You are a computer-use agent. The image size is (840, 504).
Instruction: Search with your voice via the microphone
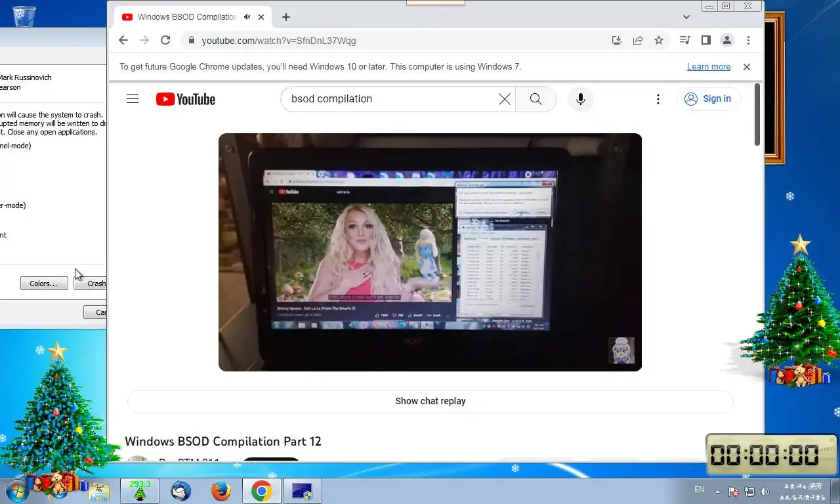coord(580,99)
